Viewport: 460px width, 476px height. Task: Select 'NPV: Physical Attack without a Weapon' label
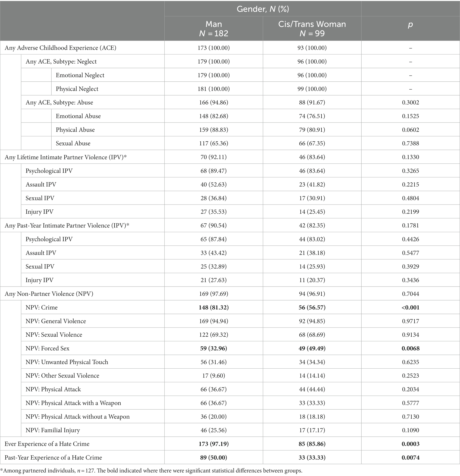(78, 416)
